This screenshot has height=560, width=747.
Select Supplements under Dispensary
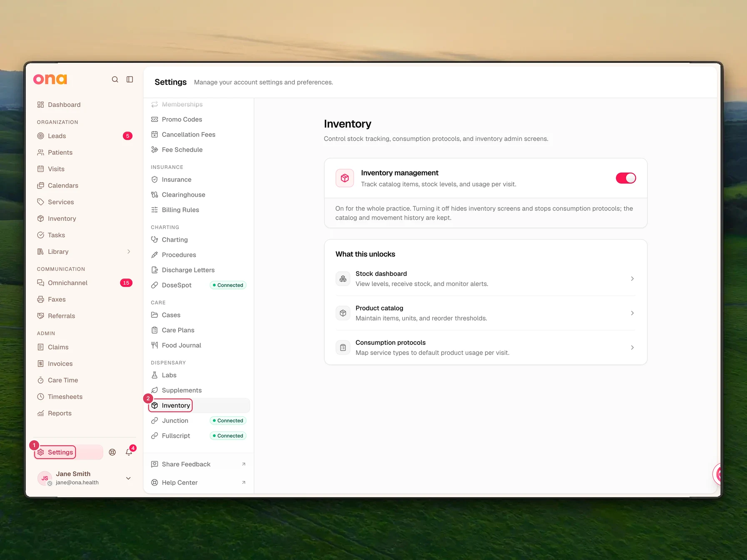pos(199,391)
